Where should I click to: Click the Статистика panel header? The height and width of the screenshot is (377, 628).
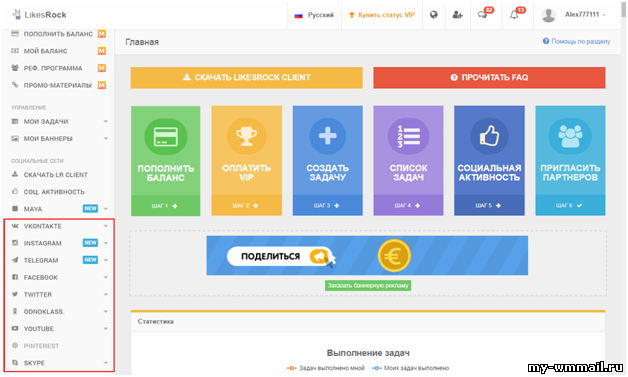(368, 321)
